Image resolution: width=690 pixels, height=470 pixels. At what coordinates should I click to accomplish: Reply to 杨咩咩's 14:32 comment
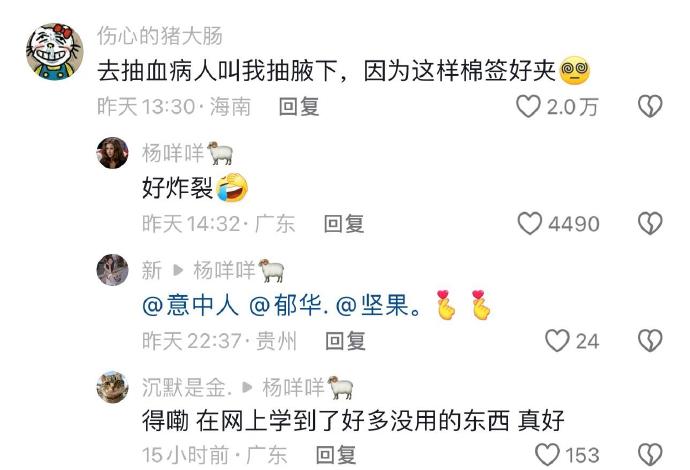click(344, 224)
